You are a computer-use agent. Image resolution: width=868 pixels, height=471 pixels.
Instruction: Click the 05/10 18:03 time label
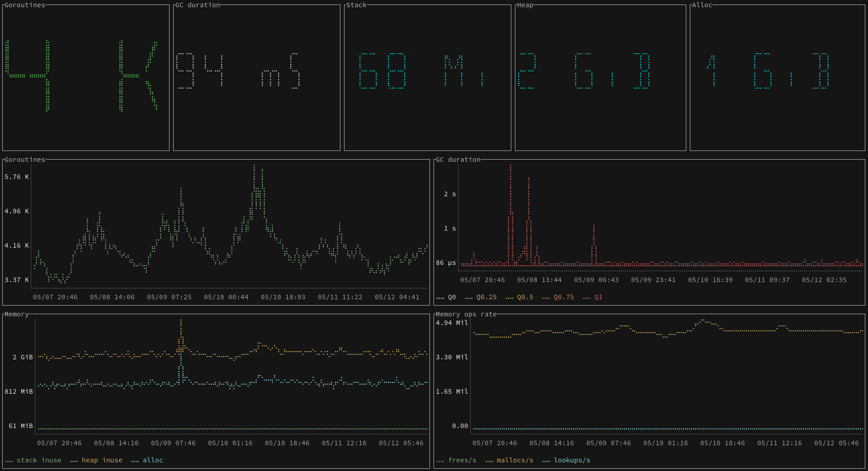click(283, 297)
